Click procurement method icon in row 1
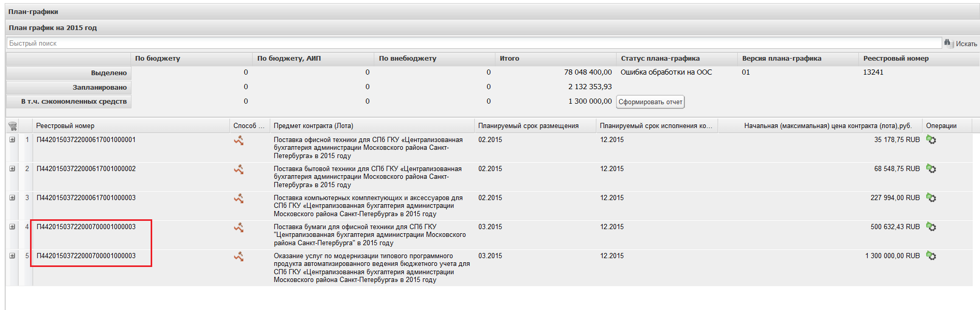 [x=239, y=140]
